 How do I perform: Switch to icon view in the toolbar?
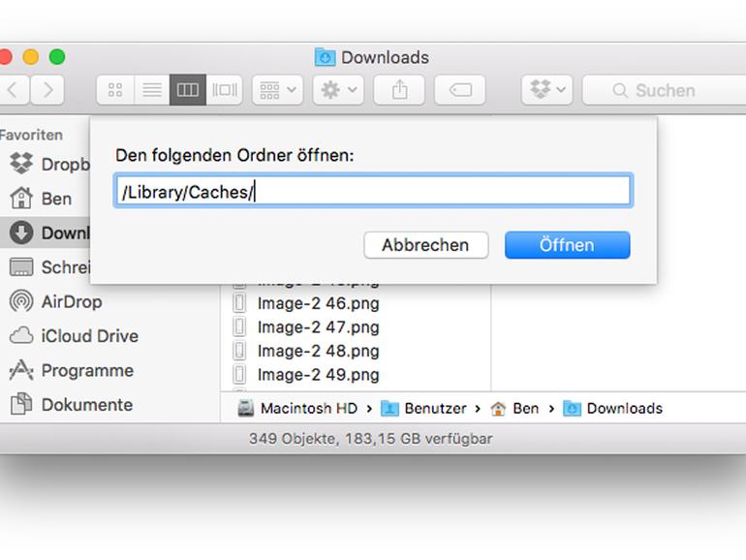click(115, 90)
